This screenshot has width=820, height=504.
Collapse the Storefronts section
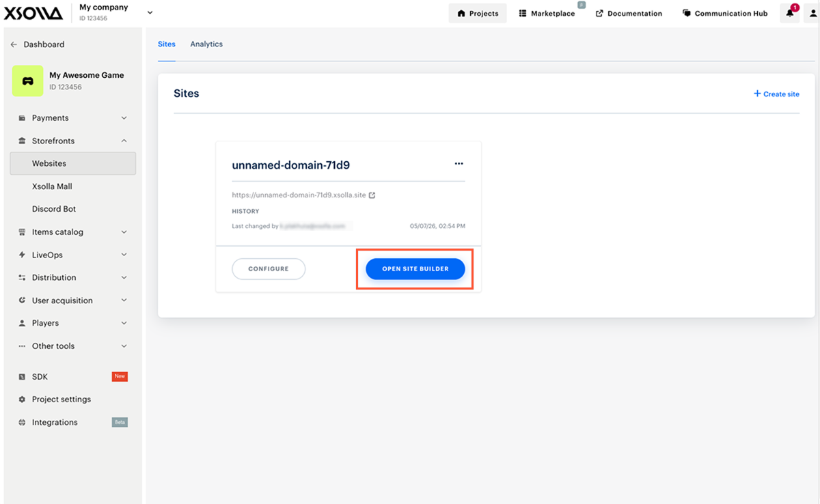[72, 141]
